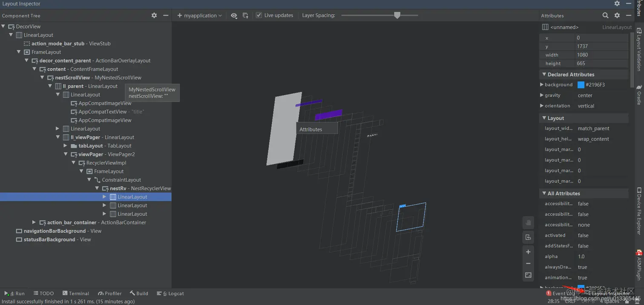644x305 pixels.
Task: Collapse the nestRv node
Action: 97,189
